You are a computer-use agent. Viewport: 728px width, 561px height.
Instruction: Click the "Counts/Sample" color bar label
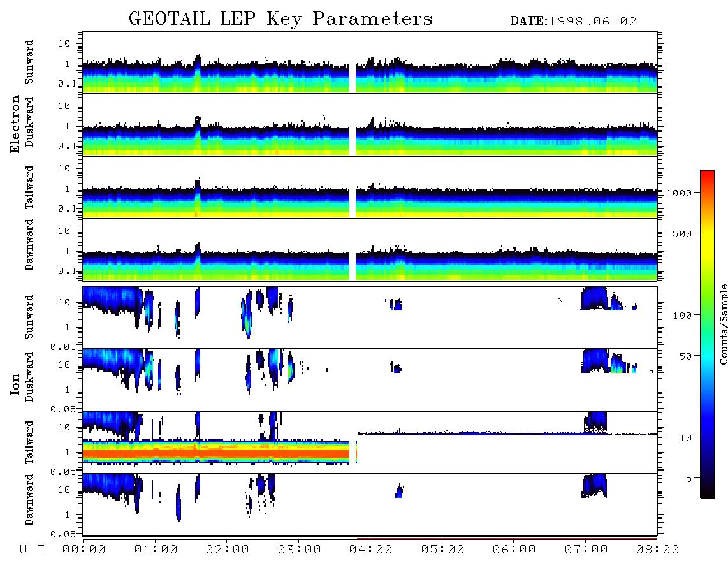click(x=723, y=324)
